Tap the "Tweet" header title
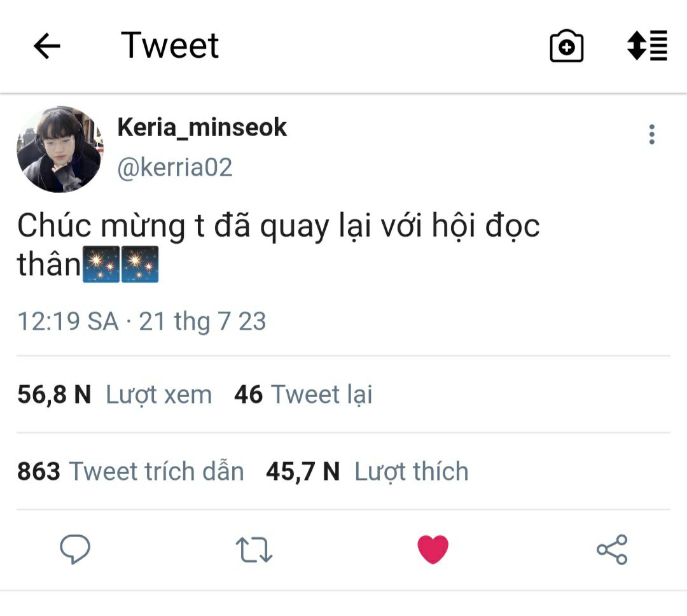 click(x=170, y=46)
